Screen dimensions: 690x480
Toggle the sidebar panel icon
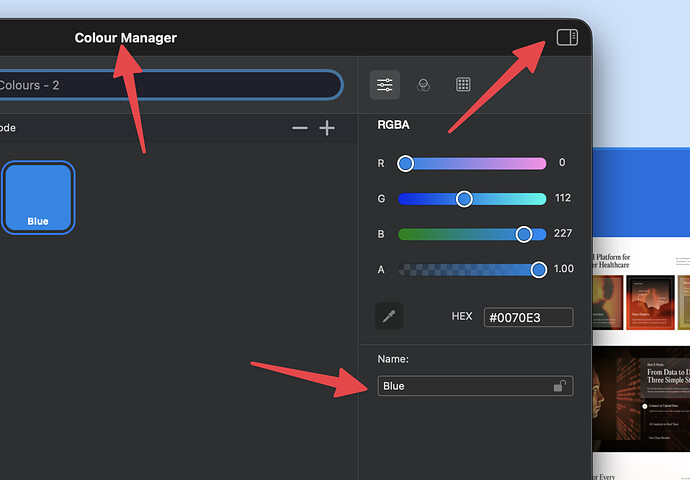567,37
